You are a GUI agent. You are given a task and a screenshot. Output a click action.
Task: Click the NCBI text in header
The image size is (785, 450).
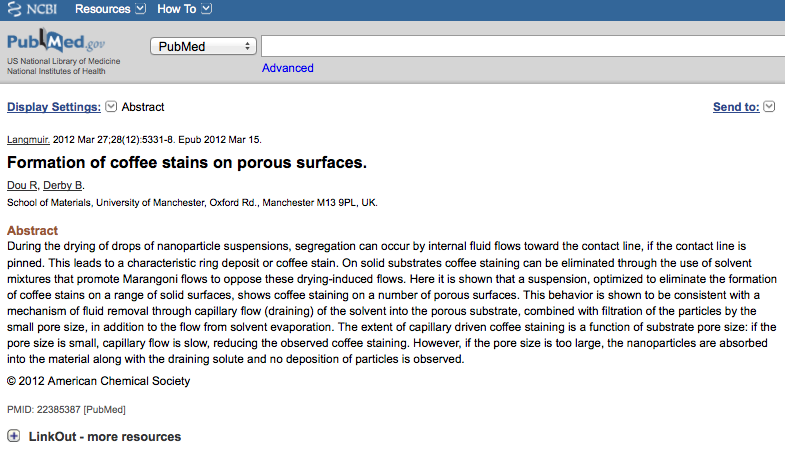pos(42,9)
